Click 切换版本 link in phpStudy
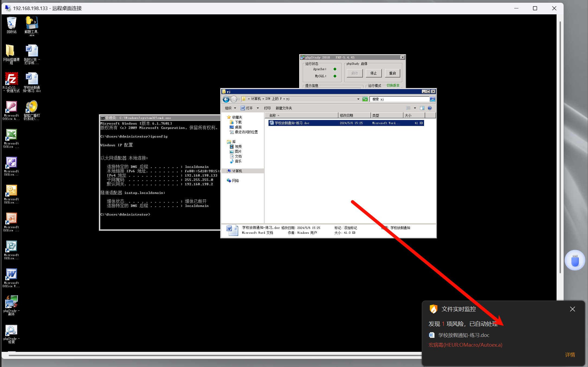The height and width of the screenshot is (367, 588). [x=393, y=85]
